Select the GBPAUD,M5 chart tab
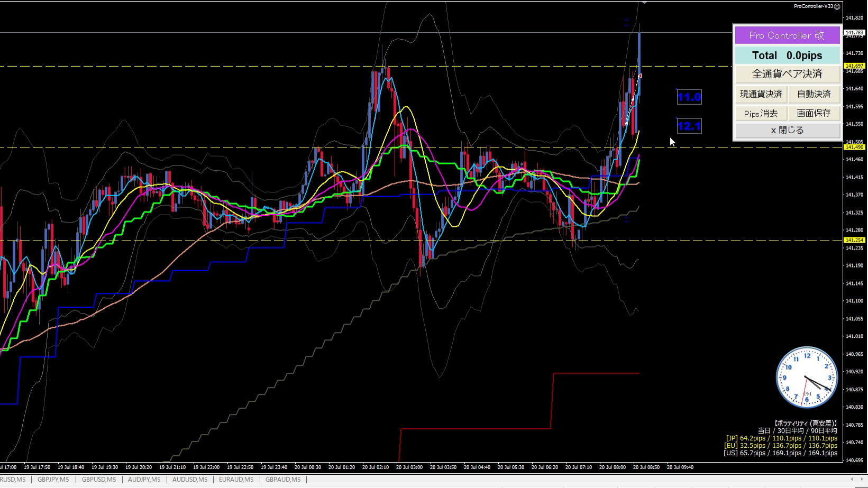 [x=283, y=480]
